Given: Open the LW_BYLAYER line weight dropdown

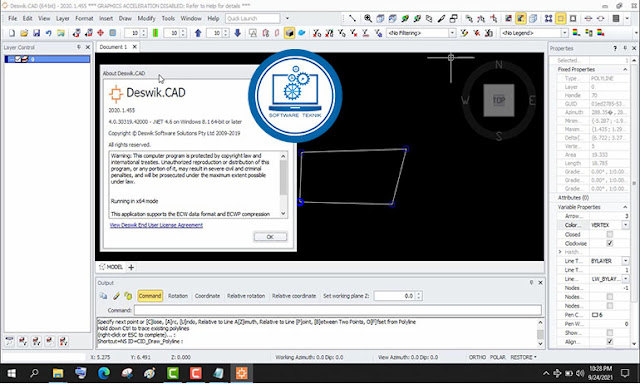Looking at the screenshot, I should point(625,279).
